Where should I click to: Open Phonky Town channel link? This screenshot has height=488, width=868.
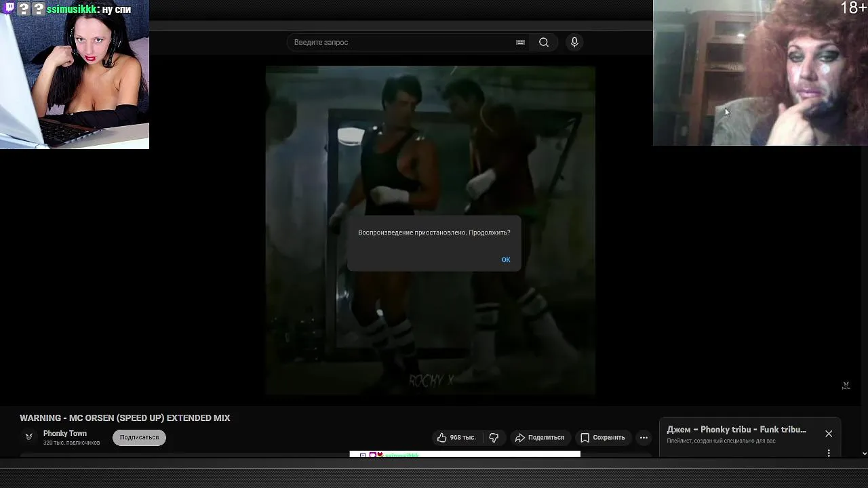[65, 433]
